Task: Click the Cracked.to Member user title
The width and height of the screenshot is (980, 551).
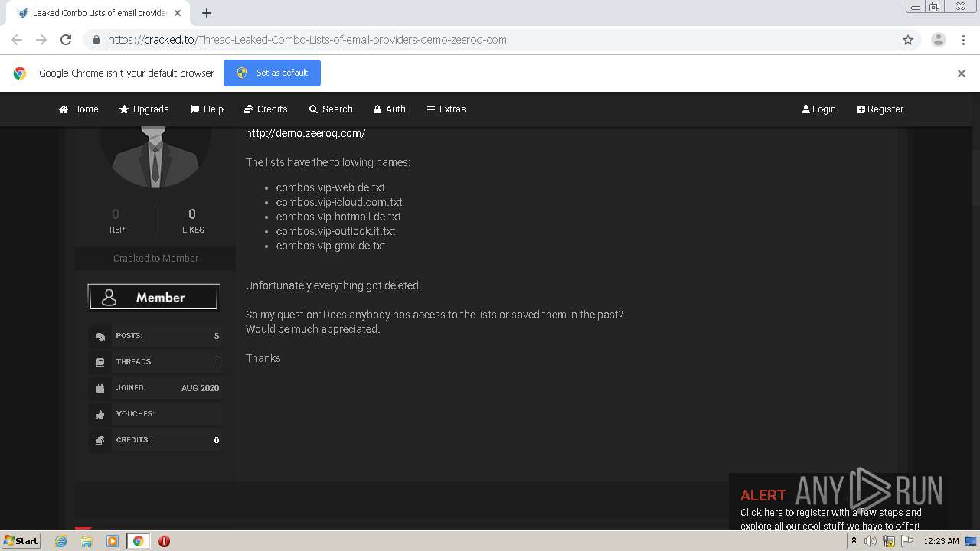Action: pos(155,259)
